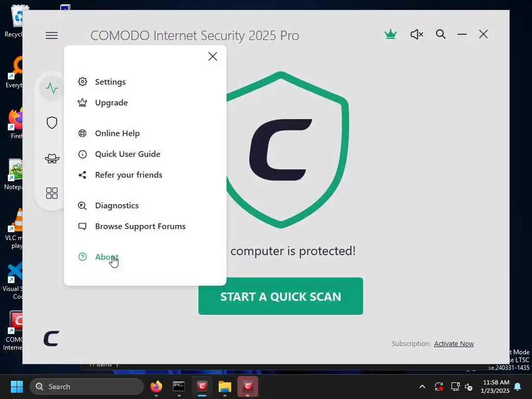Select the Everything desktop shortcut
Image resolution: width=532 pixels, height=399 pixels.
tap(14, 73)
